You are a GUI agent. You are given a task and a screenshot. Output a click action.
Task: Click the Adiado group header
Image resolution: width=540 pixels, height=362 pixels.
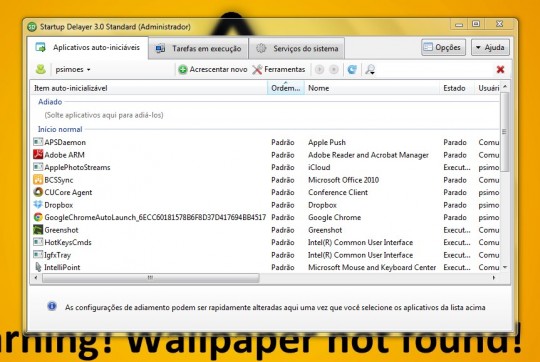click(x=50, y=102)
